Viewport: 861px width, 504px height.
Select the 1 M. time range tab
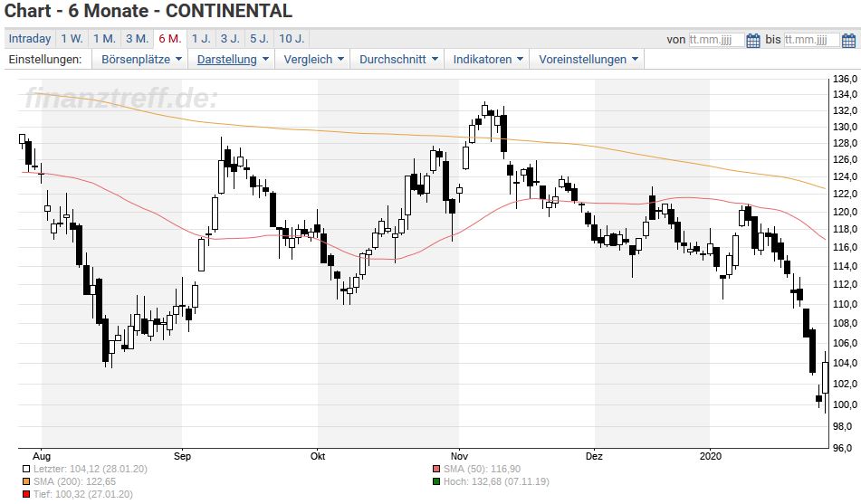(x=104, y=39)
